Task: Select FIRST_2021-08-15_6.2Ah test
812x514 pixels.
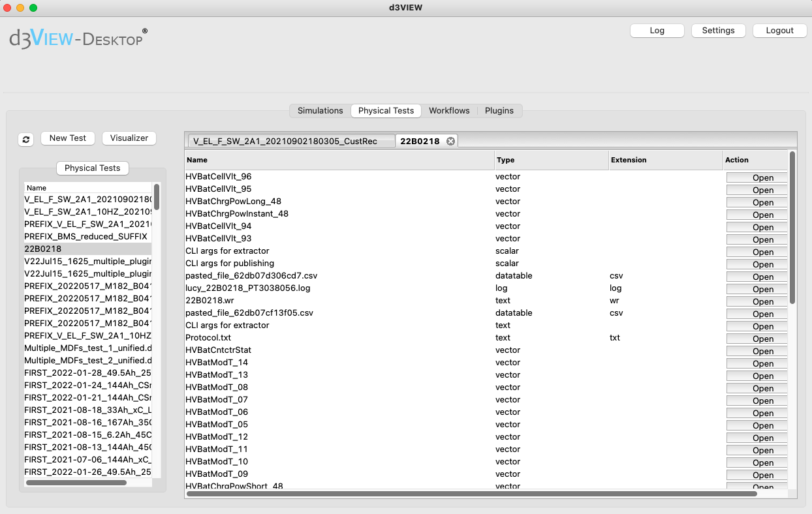Action: coord(88,434)
